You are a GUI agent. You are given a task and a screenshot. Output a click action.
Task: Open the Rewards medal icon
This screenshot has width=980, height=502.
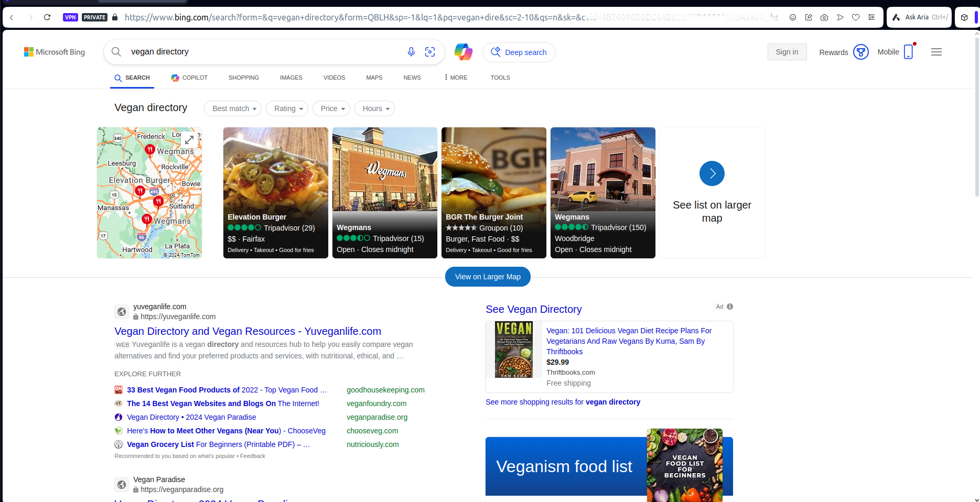tap(861, 52)
